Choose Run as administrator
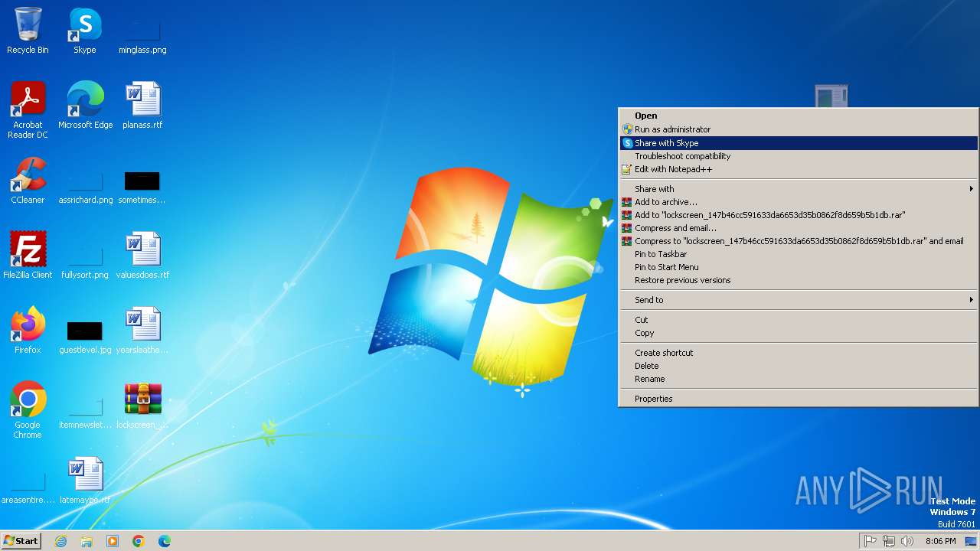 [799, 129]
